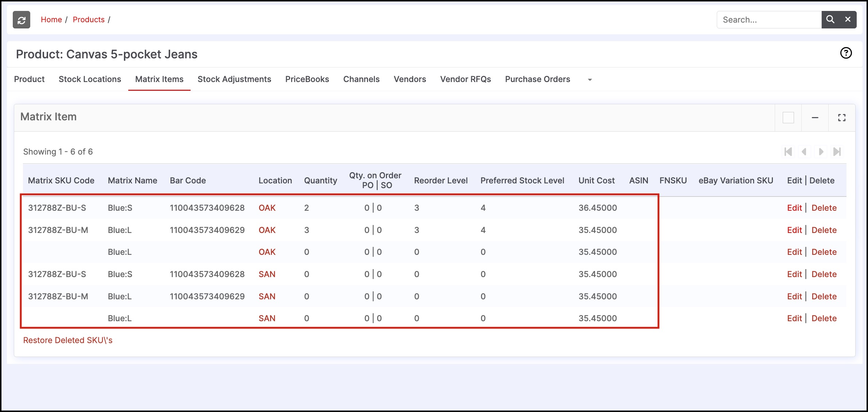Open OAK location in Blue:S row

click(x=267, y=208)
